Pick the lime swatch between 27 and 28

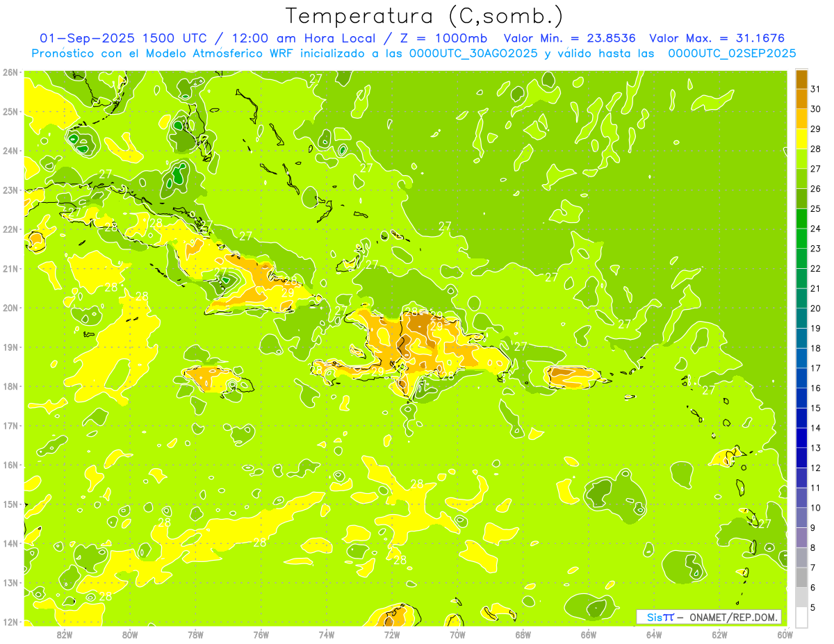point(801,159)
